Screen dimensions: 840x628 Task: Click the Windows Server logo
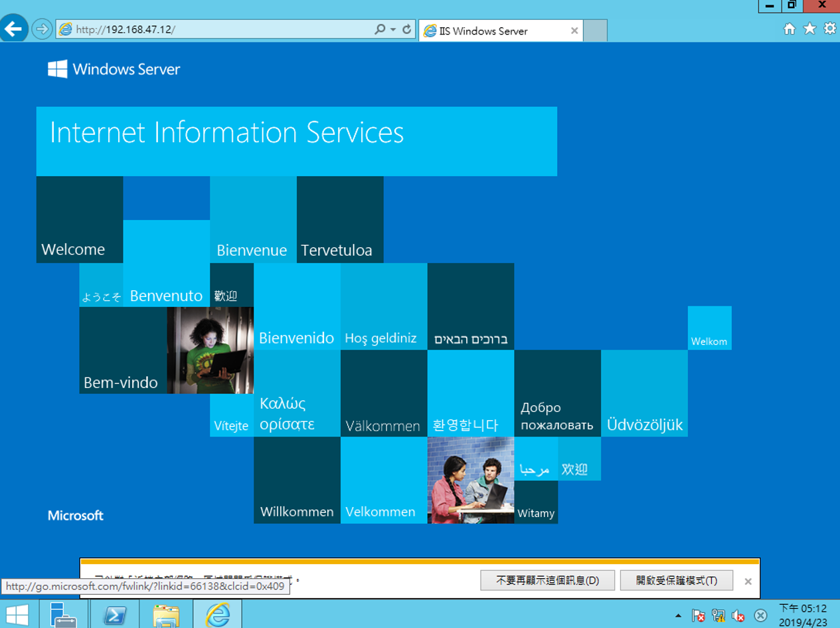click(114, 69)
